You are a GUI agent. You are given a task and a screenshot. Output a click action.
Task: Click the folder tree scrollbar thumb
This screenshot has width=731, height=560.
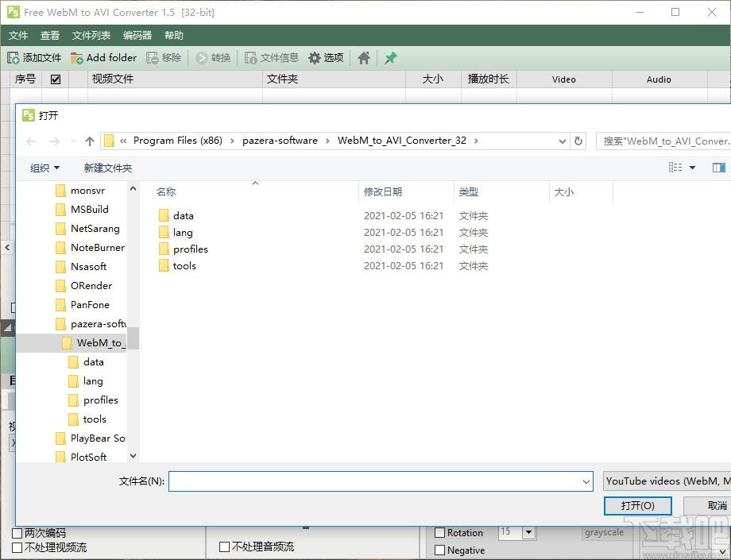(133, 338)
